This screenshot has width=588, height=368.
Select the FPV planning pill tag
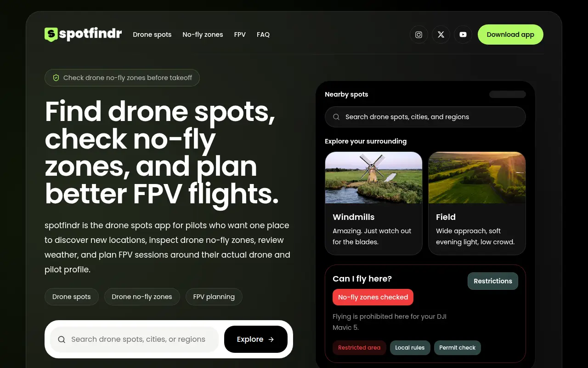(214, 297)
